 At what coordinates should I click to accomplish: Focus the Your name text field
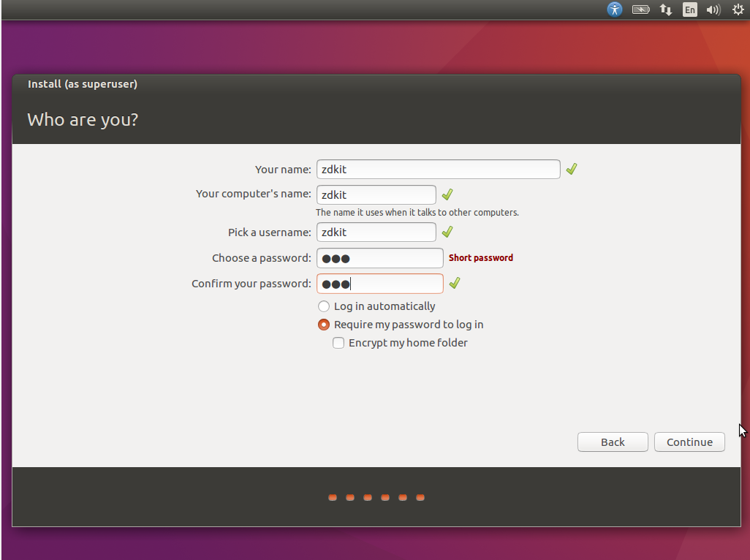coord(438,169)
